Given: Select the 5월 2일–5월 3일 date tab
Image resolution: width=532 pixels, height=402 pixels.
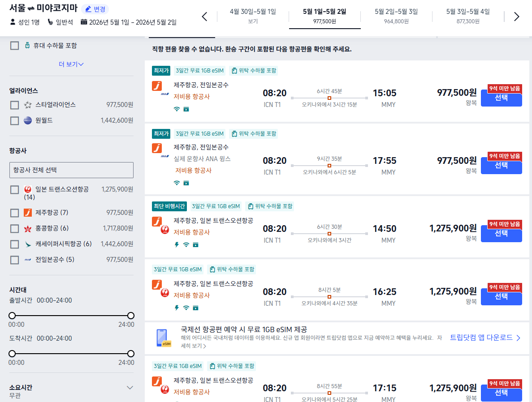Looking at the screenshot, I should pos(396,16).
